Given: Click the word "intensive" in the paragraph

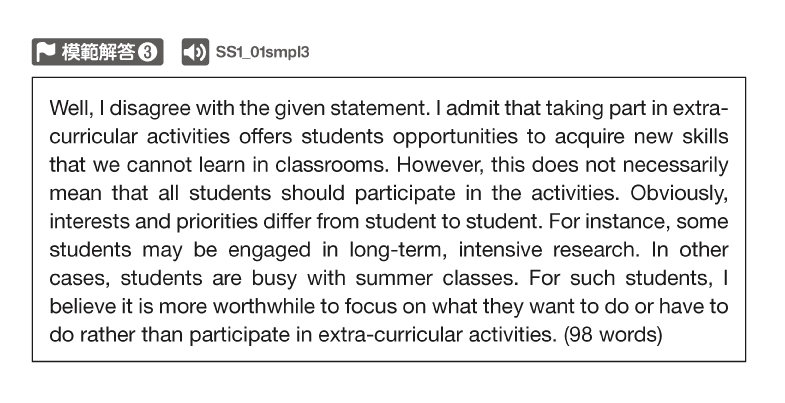Looking at the screenshot, I should tap(500, 250).
